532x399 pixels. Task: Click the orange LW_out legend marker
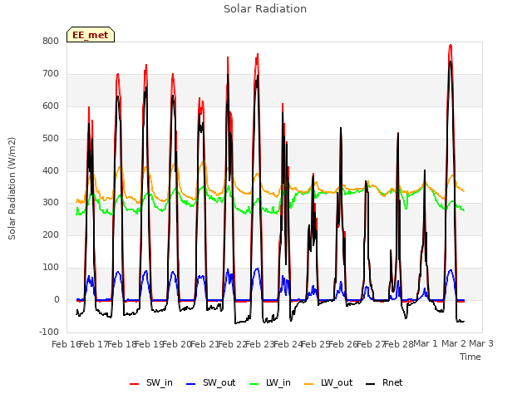coord(309,384)
